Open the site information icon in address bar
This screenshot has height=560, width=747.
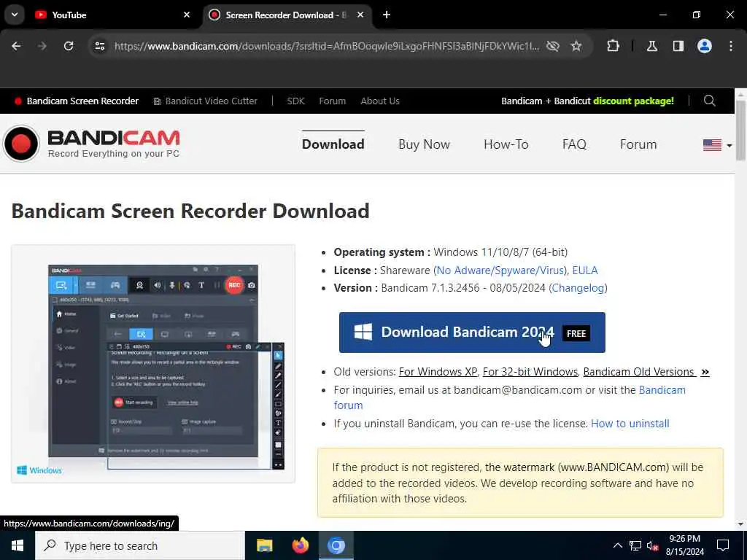click(x=99, y=46)
